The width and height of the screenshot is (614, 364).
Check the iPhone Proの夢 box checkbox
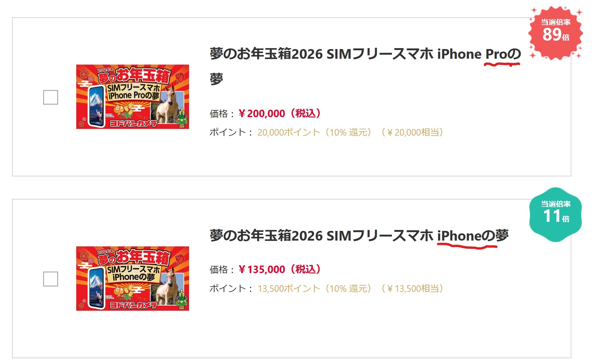coord(51,97)
